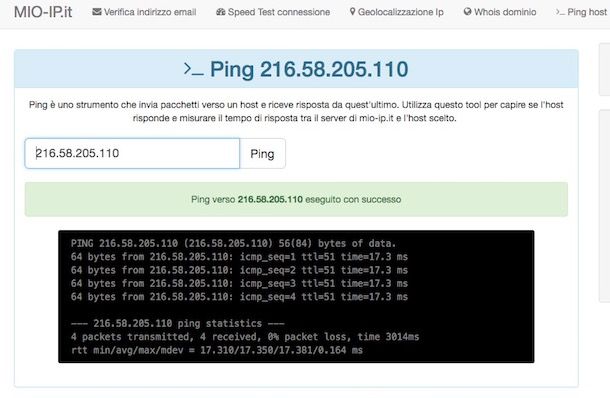
Task: Click the map pin geolocation icon
Action: (x=352, y=12)
